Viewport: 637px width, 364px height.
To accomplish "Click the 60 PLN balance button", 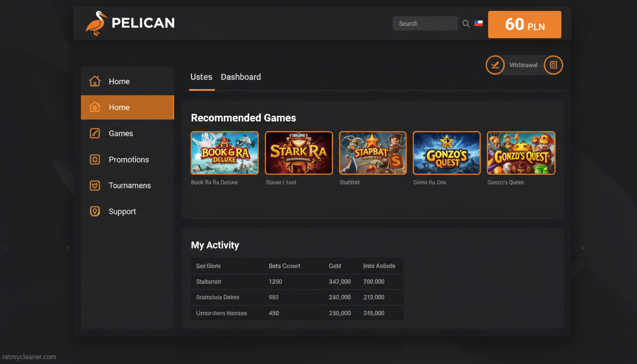I will pyautogui.click(x=525, y=24).
